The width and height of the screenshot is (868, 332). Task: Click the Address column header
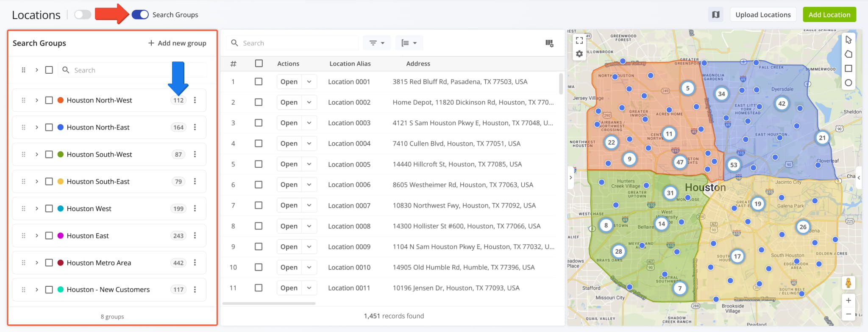(x=418, y=64)
